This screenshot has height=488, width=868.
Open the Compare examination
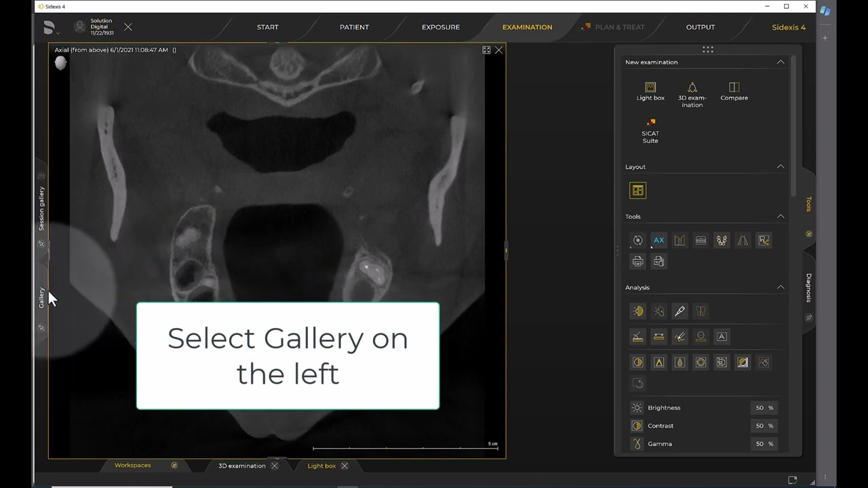[734, 91]
